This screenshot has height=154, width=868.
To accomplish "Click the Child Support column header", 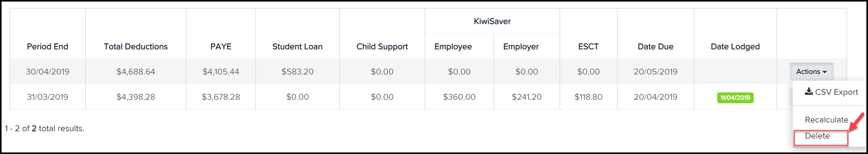I will tap(382, 47).
